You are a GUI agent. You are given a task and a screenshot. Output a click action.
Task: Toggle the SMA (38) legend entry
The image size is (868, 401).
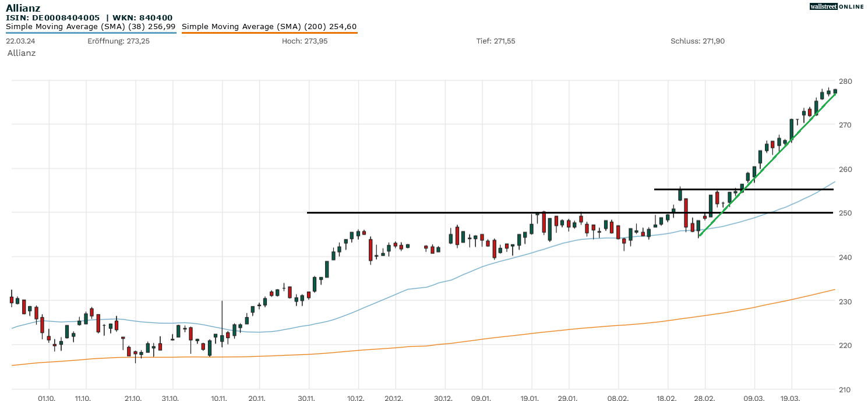(x=90, y=27)
